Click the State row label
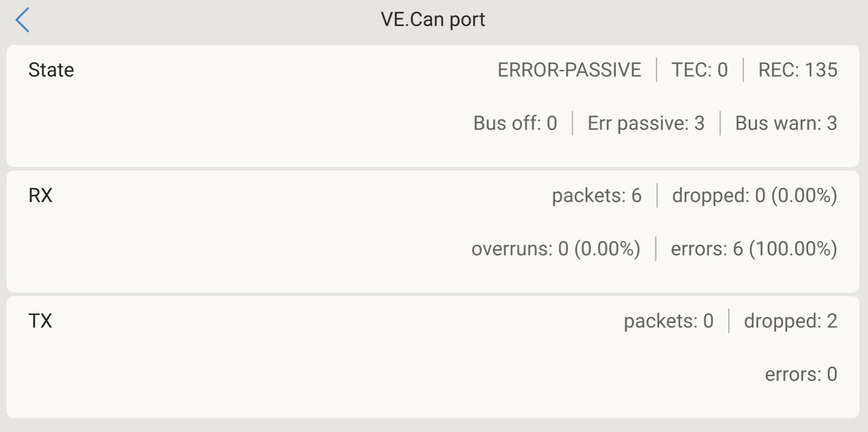Viewport: 868px width, 432px height. coord(51,70)
